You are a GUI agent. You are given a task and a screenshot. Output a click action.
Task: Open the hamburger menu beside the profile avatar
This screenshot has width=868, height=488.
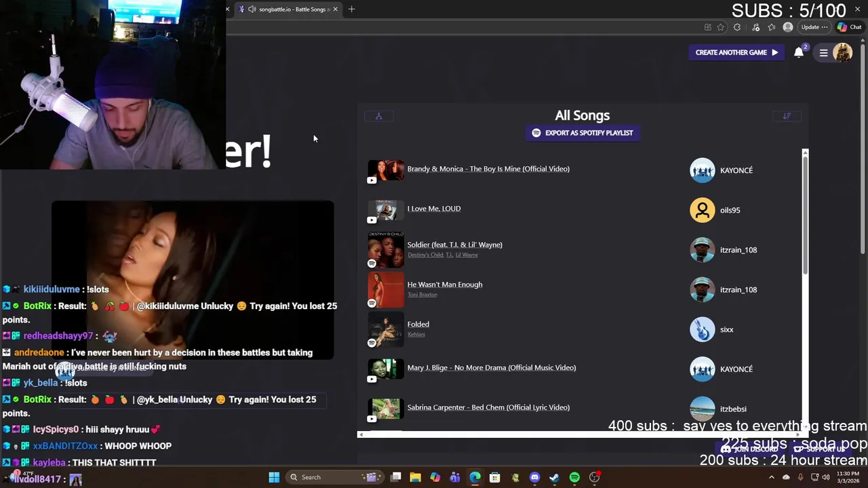823,53
